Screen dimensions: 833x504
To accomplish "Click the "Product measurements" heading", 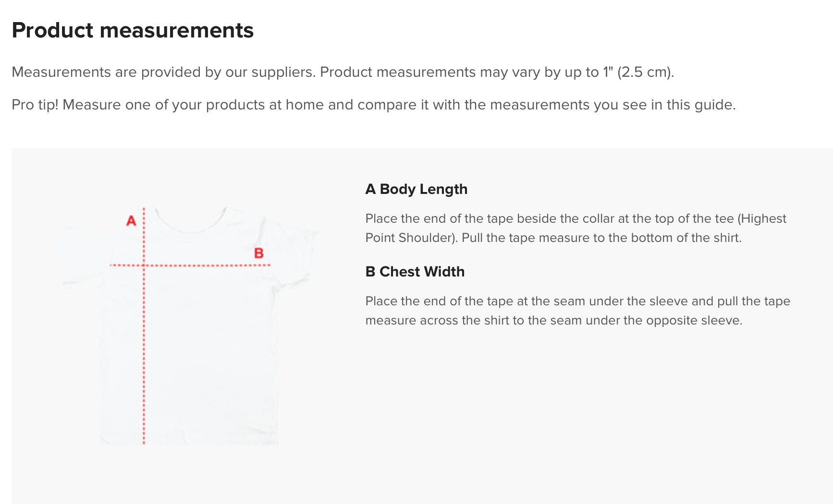I will pos(133,30).
